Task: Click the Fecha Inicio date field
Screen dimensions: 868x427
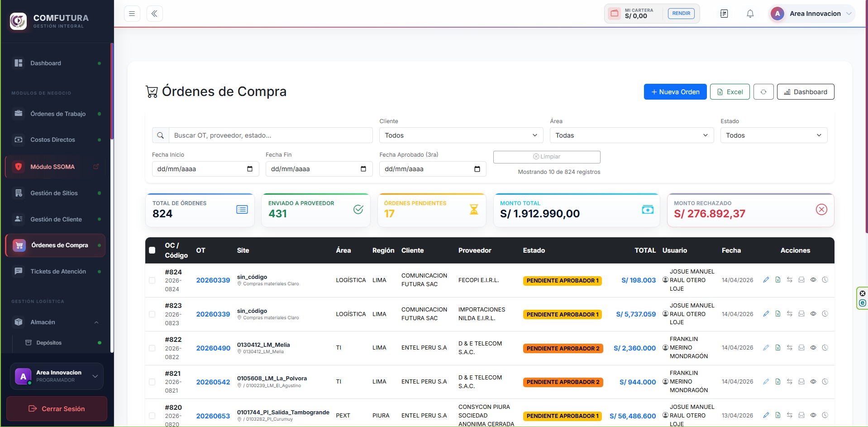Action: pos(205,169)
